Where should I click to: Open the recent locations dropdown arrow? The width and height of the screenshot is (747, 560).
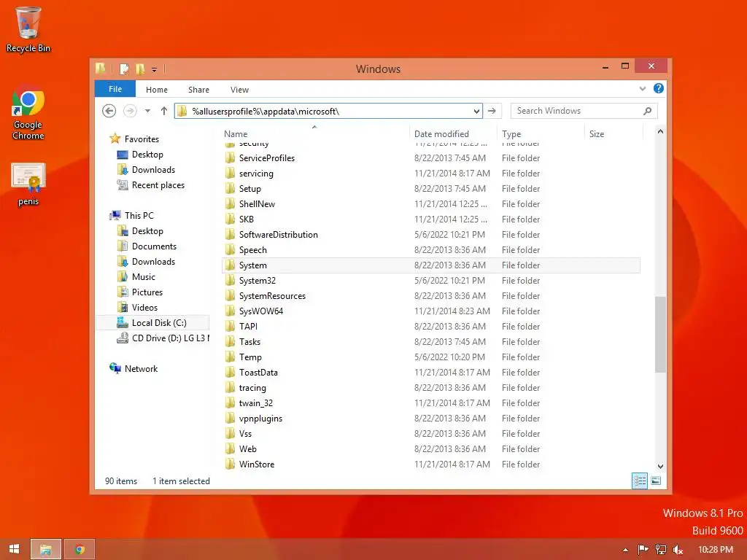click(x=147, y=111)
